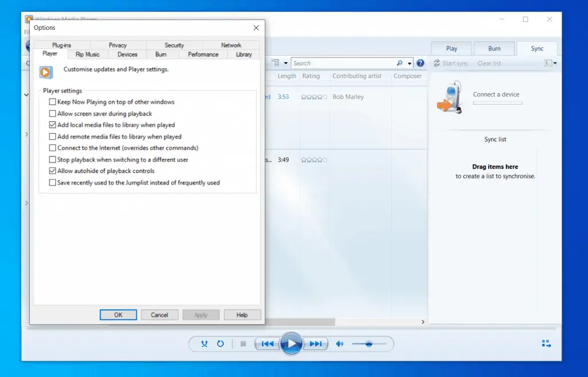Image resolution: width=588 pixels, height=377 pixels.
Task: Turn on repeat mode
Action: point(220,344)
